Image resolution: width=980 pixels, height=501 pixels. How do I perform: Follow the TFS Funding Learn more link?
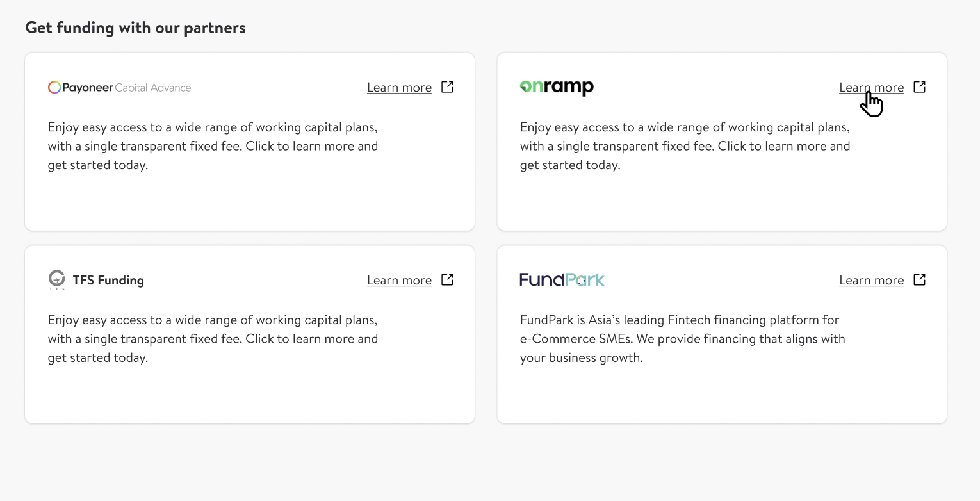[399, 281]
